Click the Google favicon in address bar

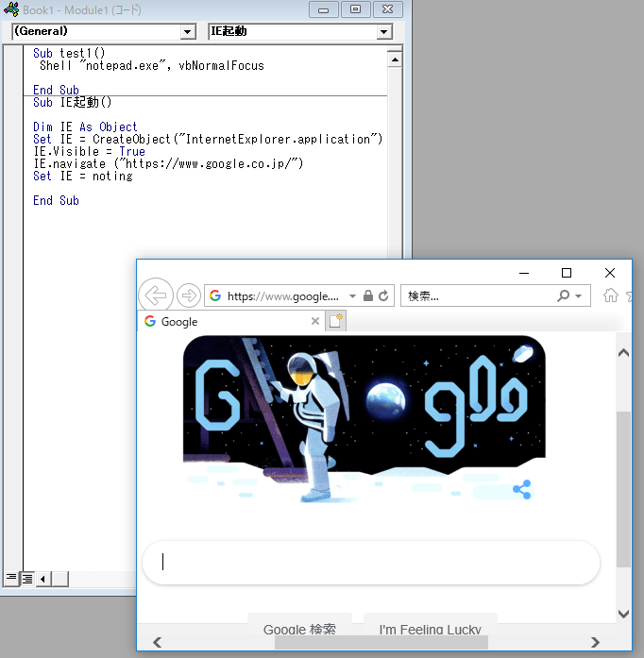point(215,295)
